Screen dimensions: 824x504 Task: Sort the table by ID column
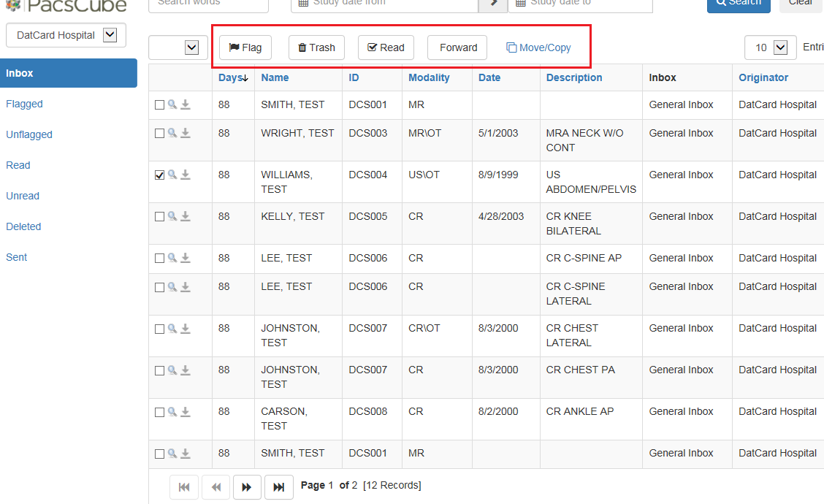tap(354, 77)
